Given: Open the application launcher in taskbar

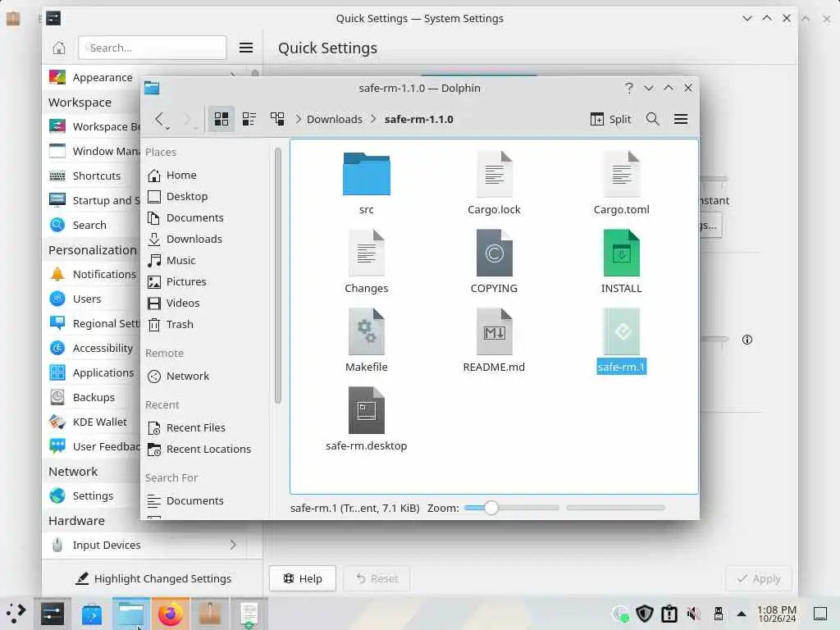Looking at the screenshot, I should [16, 614].
